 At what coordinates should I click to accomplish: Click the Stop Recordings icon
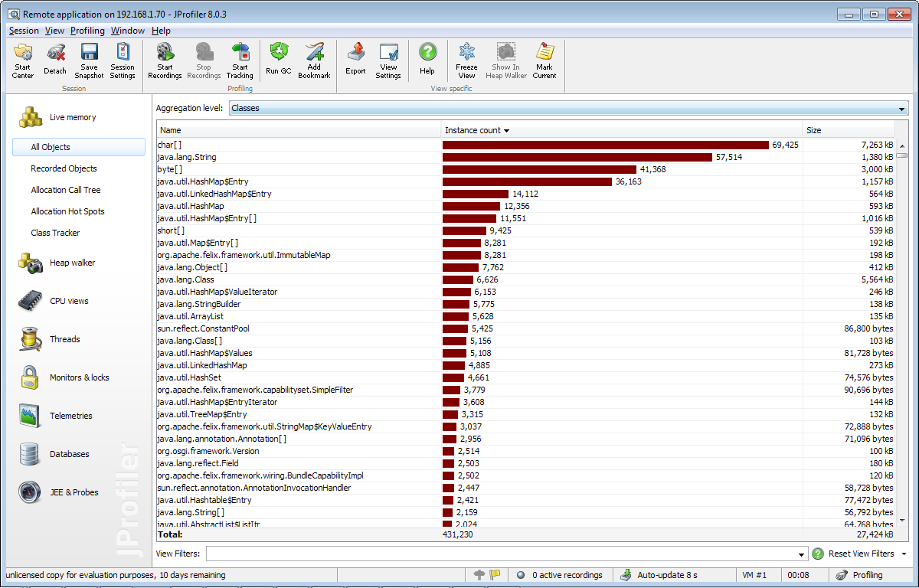point(204,61)
